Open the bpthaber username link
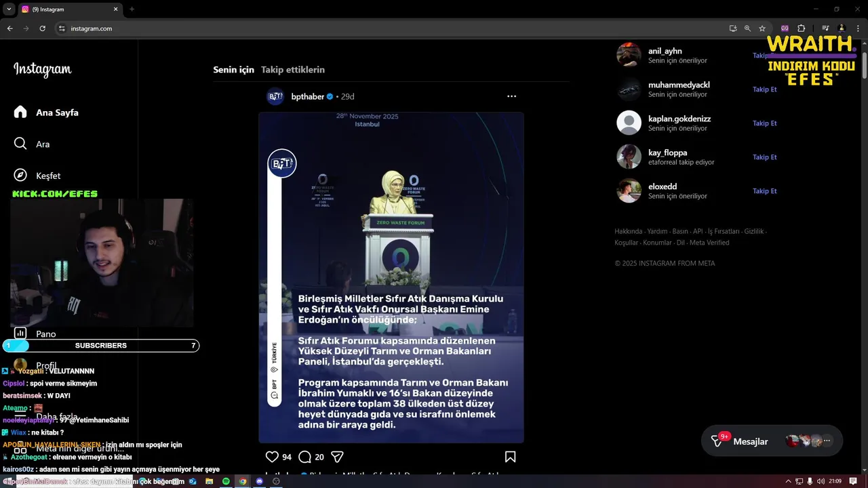Image resolution: width=868 pixels, height=488 pixels. (308, 97)
